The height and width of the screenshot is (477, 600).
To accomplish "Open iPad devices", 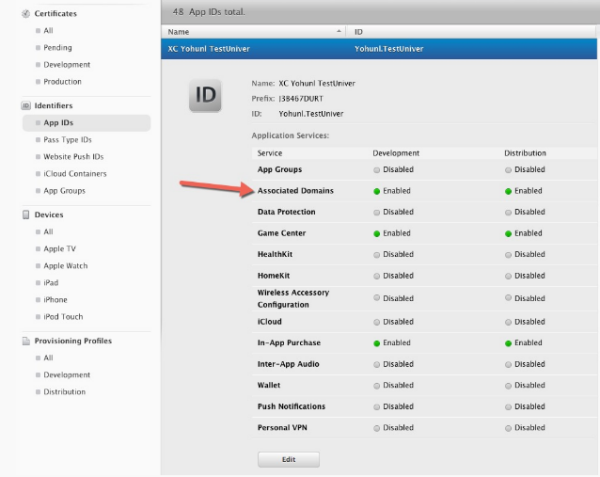I will 51,283.
